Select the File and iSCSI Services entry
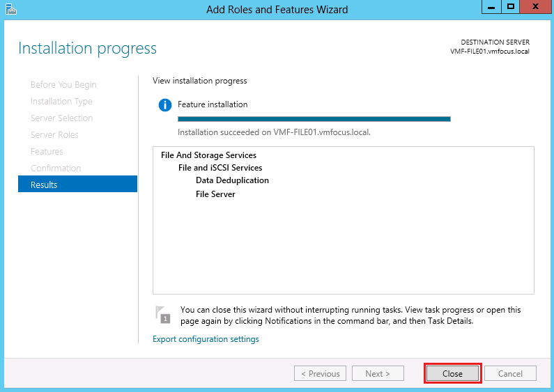554x392 pixels. pos(220,168)
